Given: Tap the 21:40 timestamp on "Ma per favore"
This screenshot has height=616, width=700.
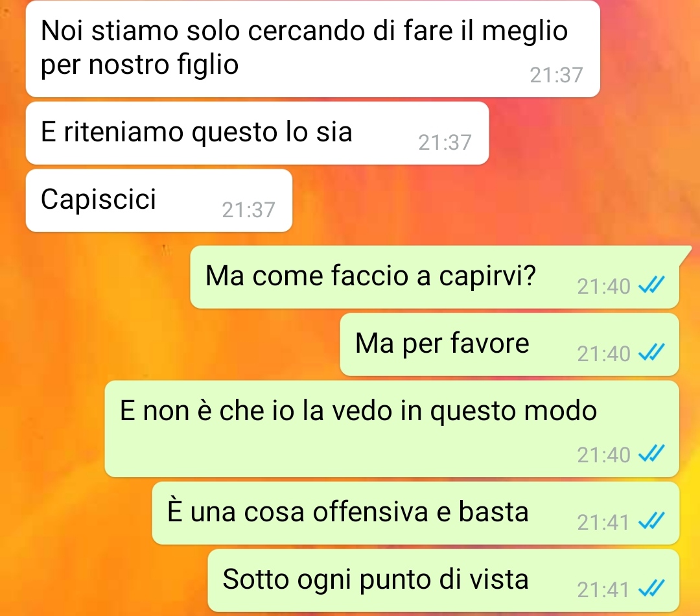Looking at the screenshot, I should point(603,353).
